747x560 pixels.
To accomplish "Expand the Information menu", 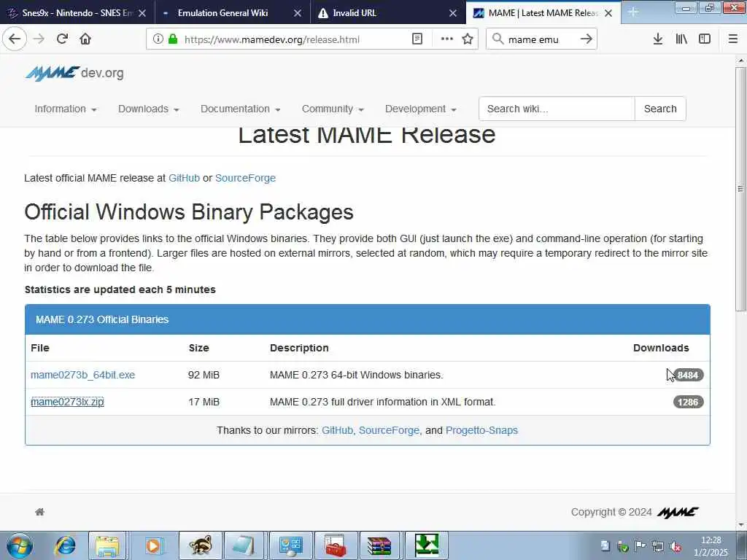I will [x=65, y=109].
